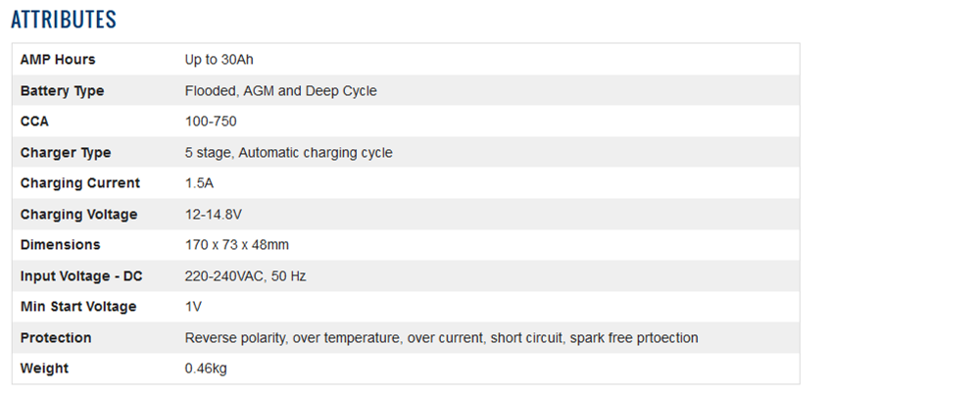Click the Dimensions label
The height and width of the screenshot is (396, 980).
click(60, 245)
